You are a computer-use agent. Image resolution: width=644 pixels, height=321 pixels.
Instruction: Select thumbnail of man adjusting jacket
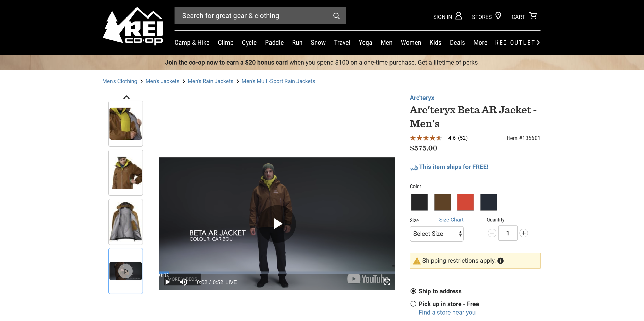tap(126, 173)
